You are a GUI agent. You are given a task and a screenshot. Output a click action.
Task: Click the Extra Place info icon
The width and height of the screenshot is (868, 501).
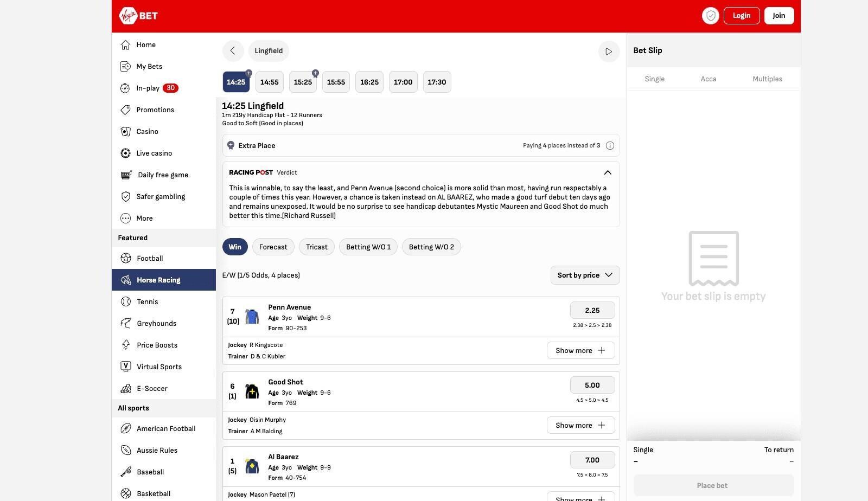[x=610, y=145]
